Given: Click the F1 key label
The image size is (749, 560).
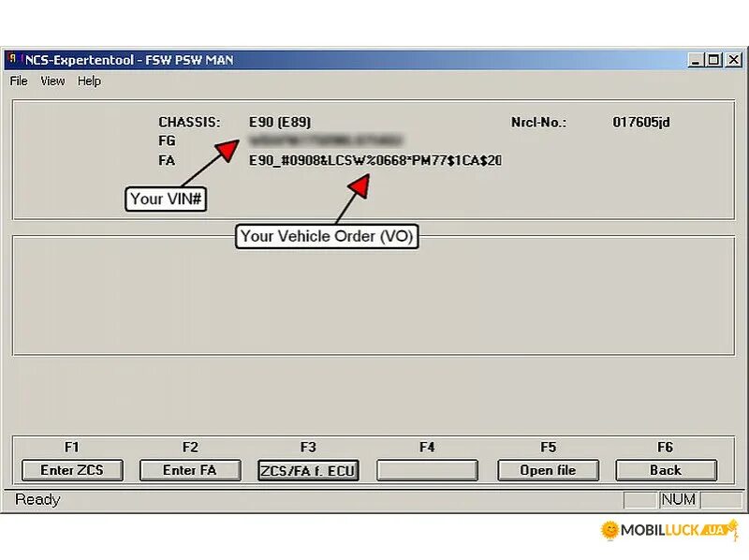Looking at the screenshot, I should coord(72,448).
